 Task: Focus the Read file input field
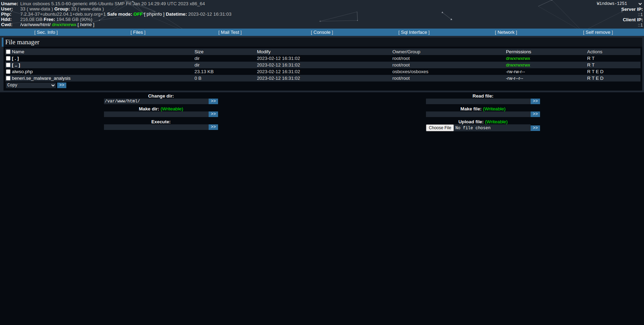pyautogui.click(x=478, y=101)
